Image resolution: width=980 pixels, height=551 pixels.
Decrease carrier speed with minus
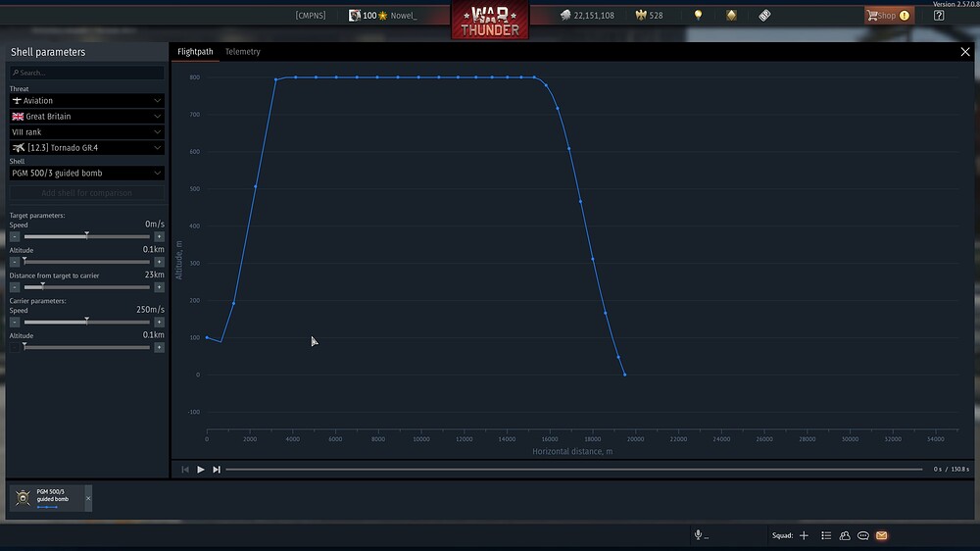[15, 323]
